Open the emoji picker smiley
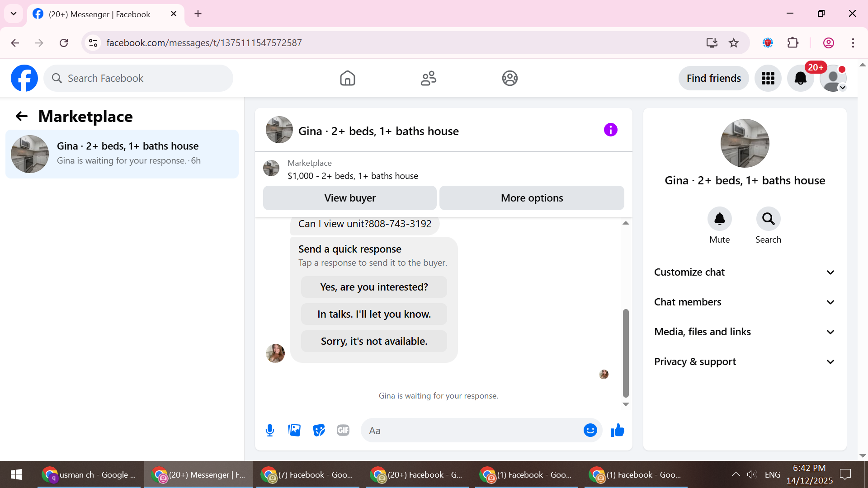This screenshot has height=488, width=868. [590, 430]
